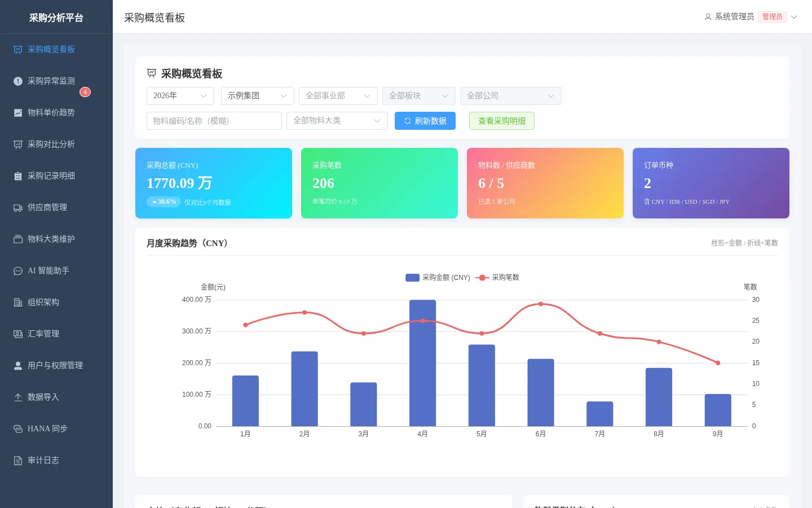Viewport: 812px width, 508px height.
Task: Click the 汇率管理 money icon
Action: click(x=18, y=334)
